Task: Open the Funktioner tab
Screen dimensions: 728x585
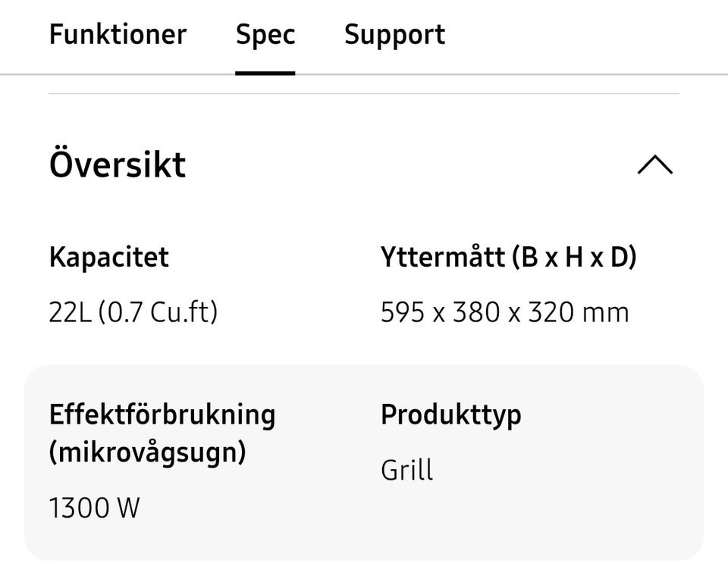Action: point(118,35)
